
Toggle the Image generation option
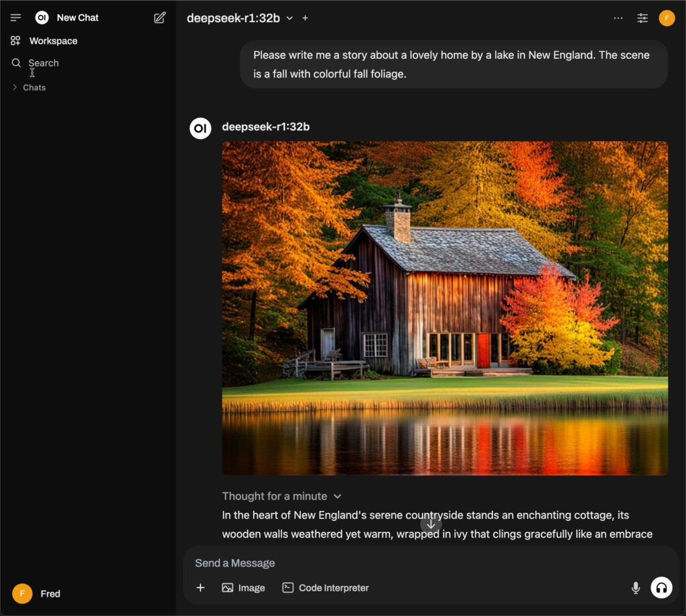(244, 588)
